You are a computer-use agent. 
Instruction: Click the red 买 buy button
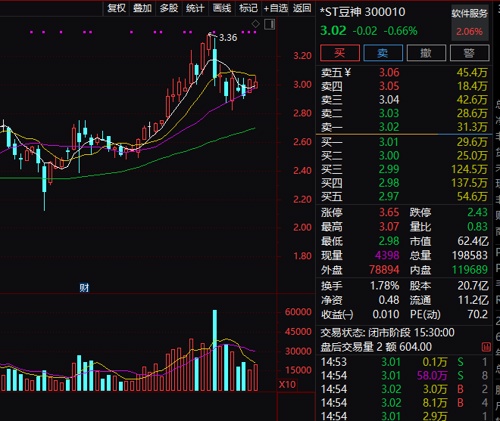tap(340, 53)
